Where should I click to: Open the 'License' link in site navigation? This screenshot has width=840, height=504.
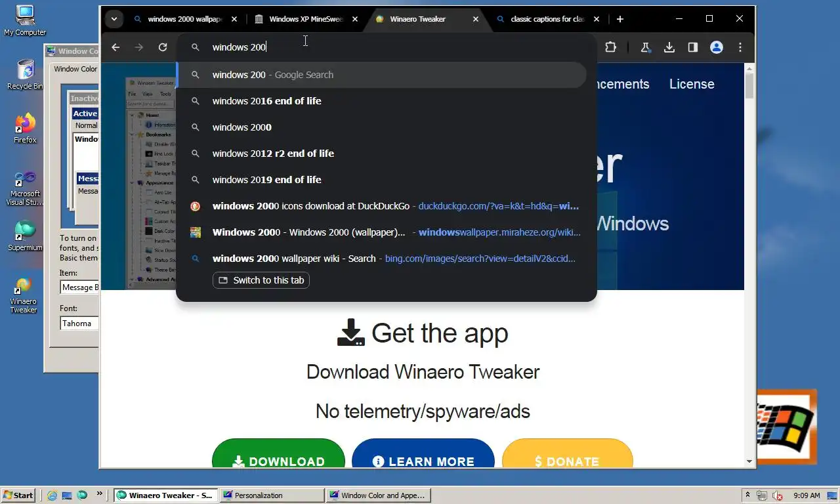point(692,84)
